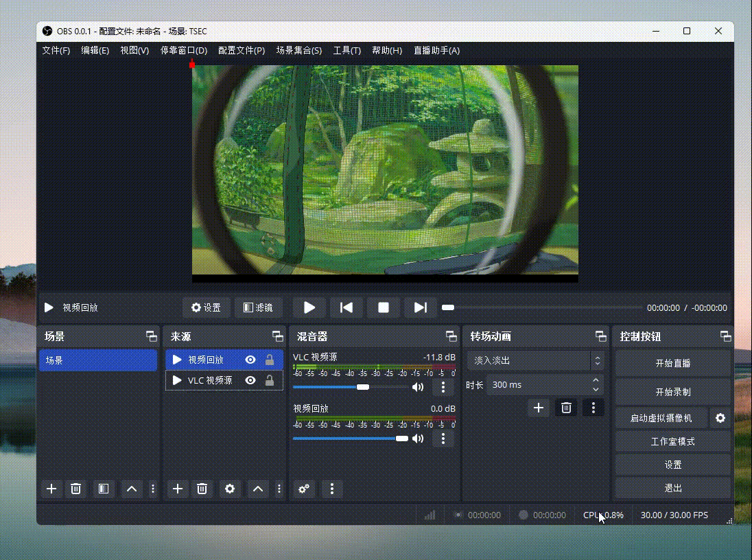This screenshot has width=752, height=560.
Task: Mute the 视频回放 audio
Action: click(x=418, y=439)
